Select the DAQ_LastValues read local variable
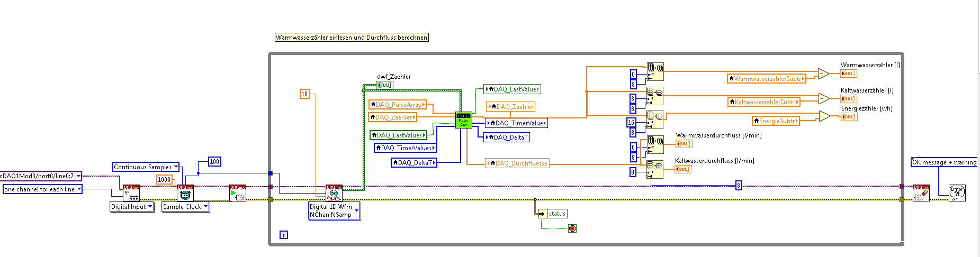This screenshot has width=980, height=257. tap(399, 135)
